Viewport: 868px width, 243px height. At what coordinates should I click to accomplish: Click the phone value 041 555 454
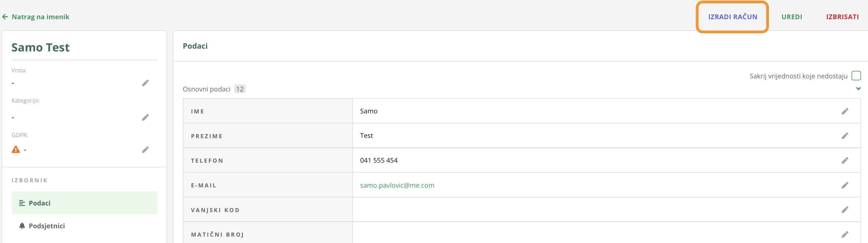point(379,160)
